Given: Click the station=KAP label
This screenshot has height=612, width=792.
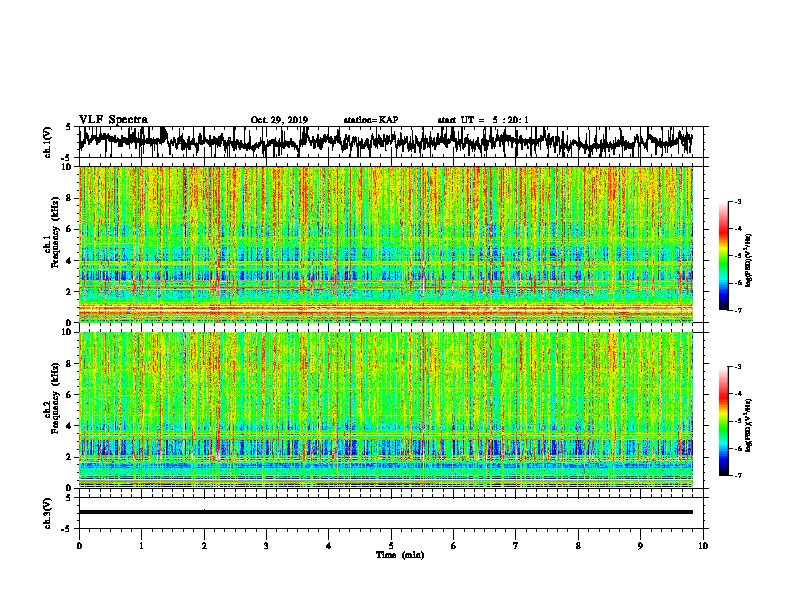Looking at the screenshot, I should (x=371, y=120).
